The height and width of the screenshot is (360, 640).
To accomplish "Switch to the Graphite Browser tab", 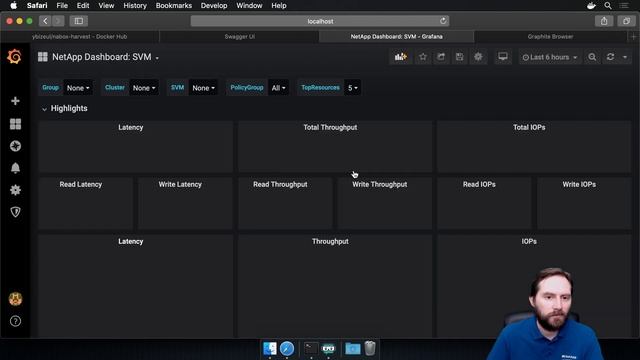I will tap(550, 37).
